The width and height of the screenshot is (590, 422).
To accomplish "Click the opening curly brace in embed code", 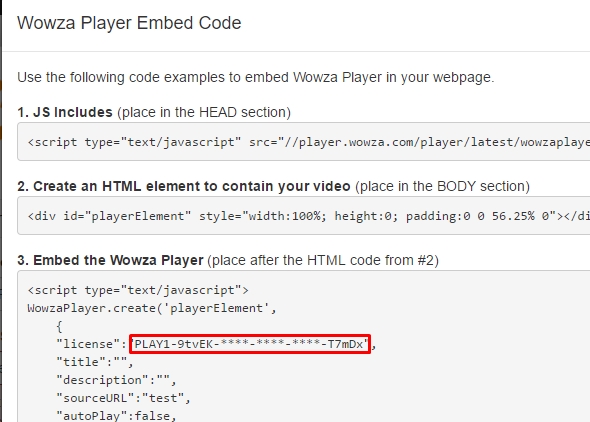I will click(59, 326).
